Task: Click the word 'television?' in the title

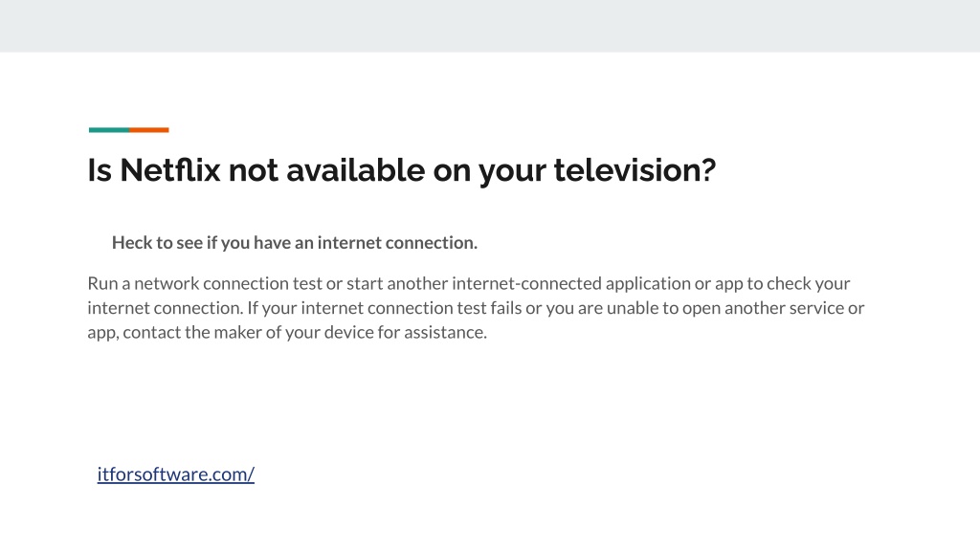Action: click(x=635, y=170)
